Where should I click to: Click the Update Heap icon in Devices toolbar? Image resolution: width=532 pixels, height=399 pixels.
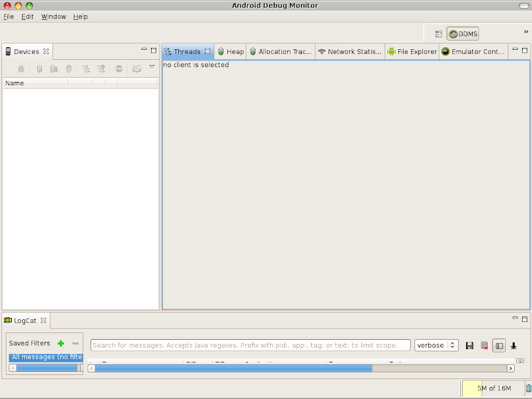(39, 69)
